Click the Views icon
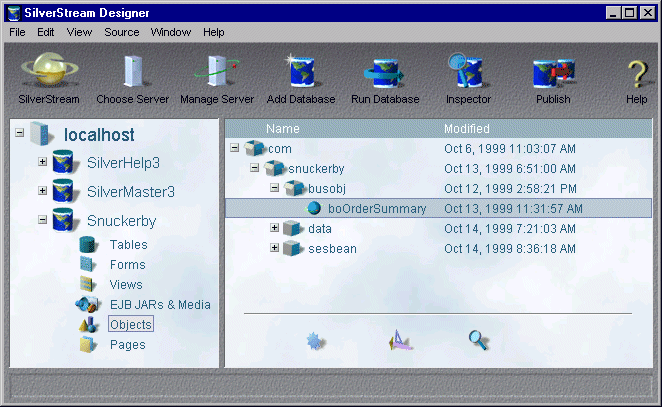This screenshot has height=407, width=662. click(87, 284)
